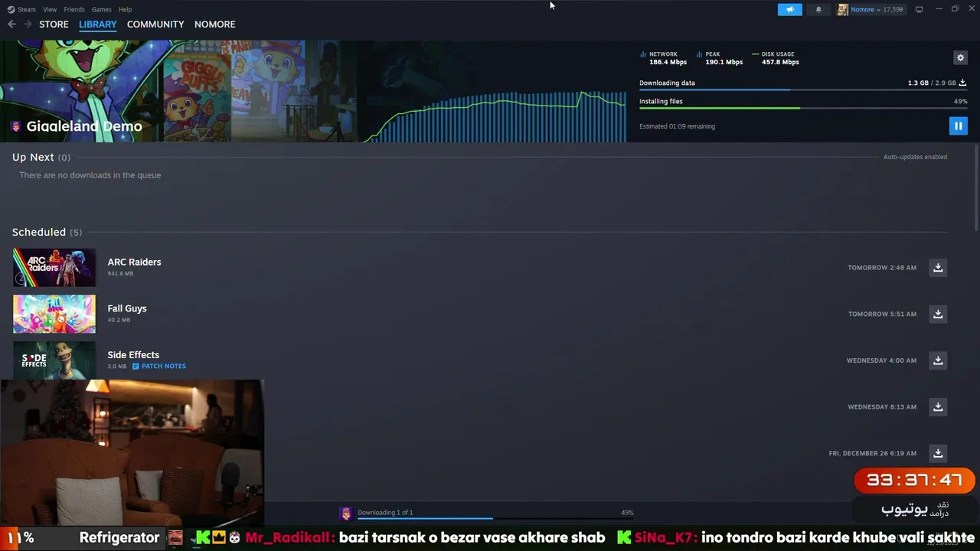980x551 pixels.
Task: Click ARC Raiders '941.6 MB' size
Action: point(120,273)
